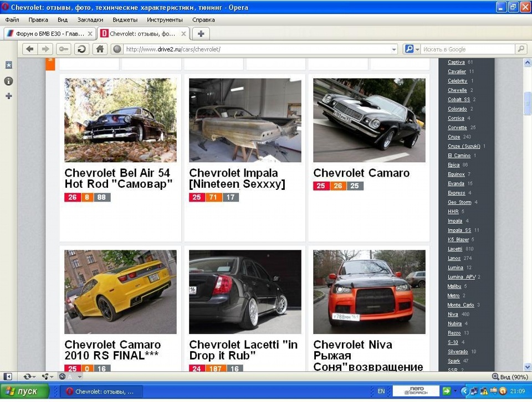Image resolution: width=532 pixels, height=402 pixels.
Task: Open the Turbo options dropdown arrow
Action: tap(52, 377)
